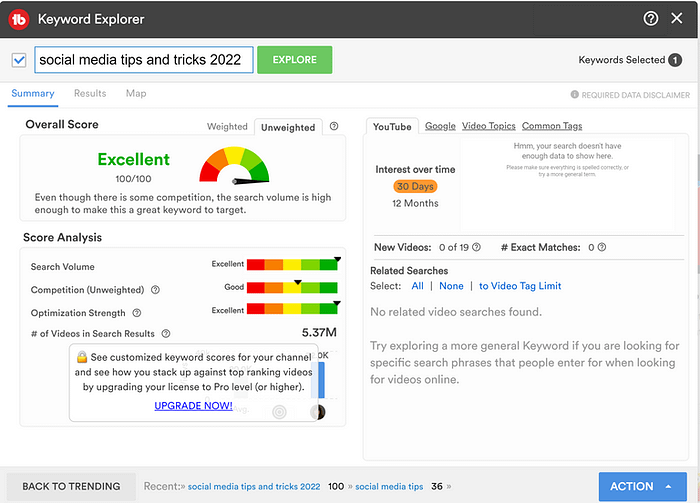Click the keyword search input field
700x503 pixels.
click(144, 60)
